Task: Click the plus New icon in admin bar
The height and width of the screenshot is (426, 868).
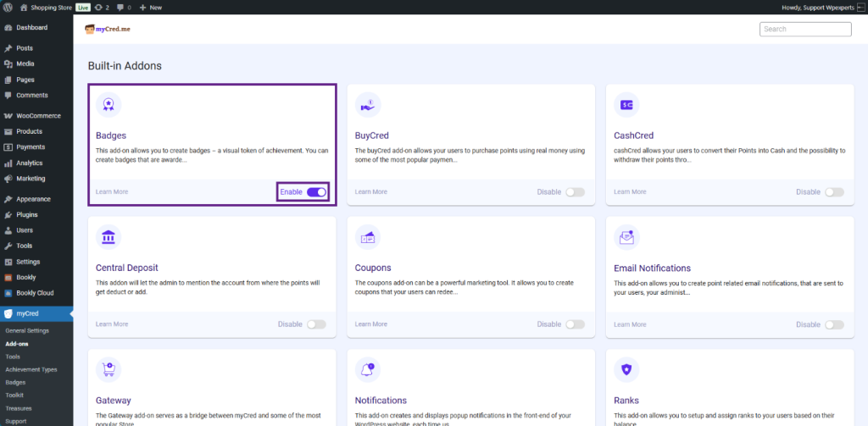Action: pyautogui.click(x=142, y=8)
